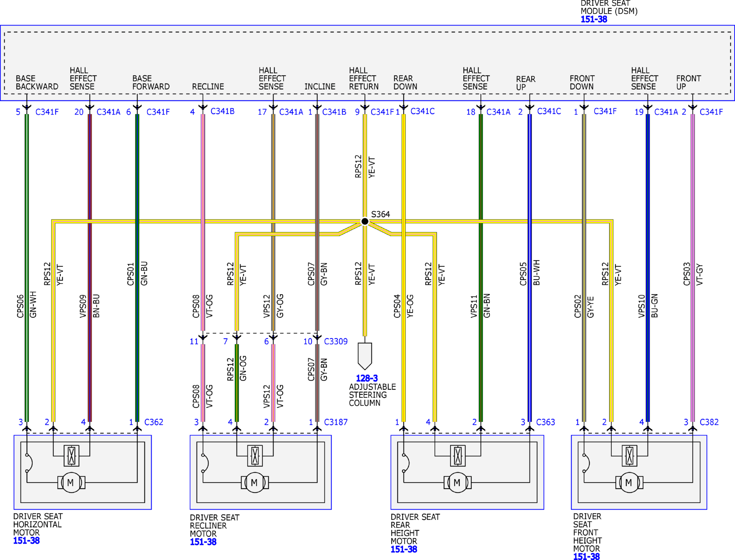
Task: Select the REAR UP label
Action: (x=526, y=83)
